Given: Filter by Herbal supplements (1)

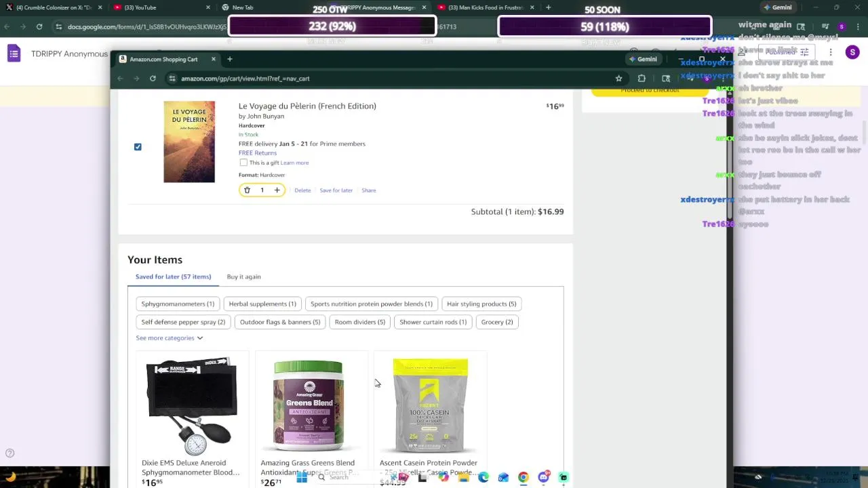Looking at the screenshot, I should (262, 304).
